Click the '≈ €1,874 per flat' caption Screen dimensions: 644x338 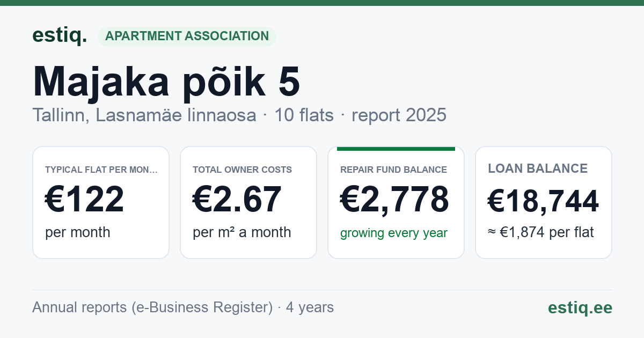[541, 232]
